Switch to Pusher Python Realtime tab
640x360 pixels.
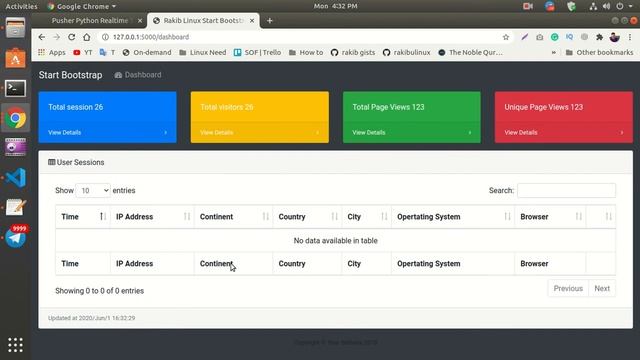click(x=89, y=20)
